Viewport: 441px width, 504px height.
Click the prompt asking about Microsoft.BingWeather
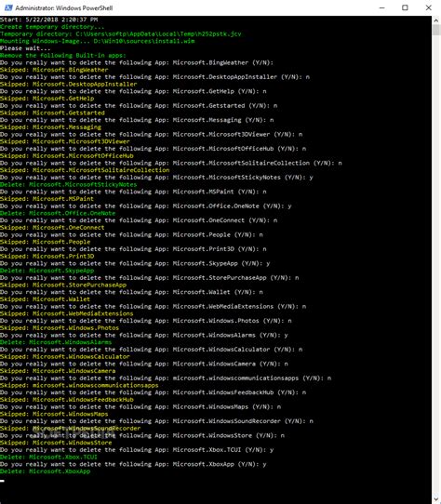pos(137,62)
